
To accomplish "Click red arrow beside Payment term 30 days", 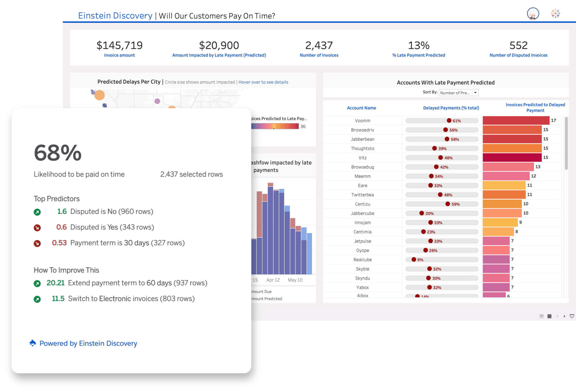I will (x=37, y=243).
